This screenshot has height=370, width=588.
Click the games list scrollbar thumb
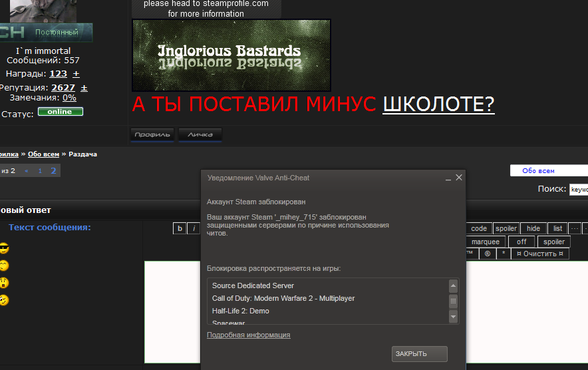pos(453,301)
